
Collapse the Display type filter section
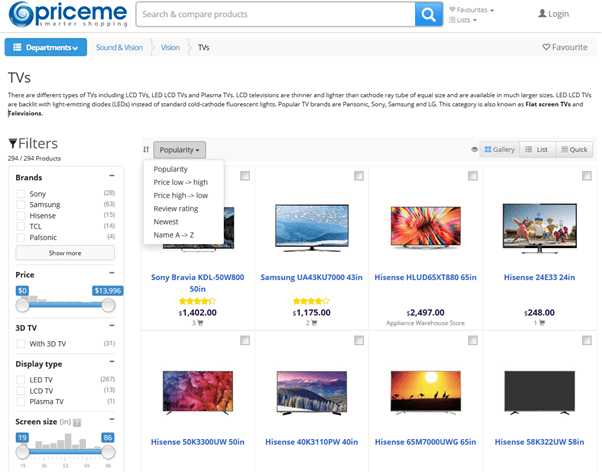[112, 361]
